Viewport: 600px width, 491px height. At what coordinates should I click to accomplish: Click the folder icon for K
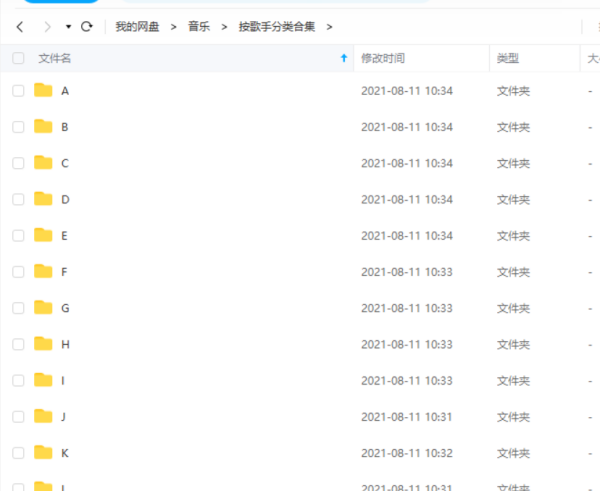pos(43,452)
